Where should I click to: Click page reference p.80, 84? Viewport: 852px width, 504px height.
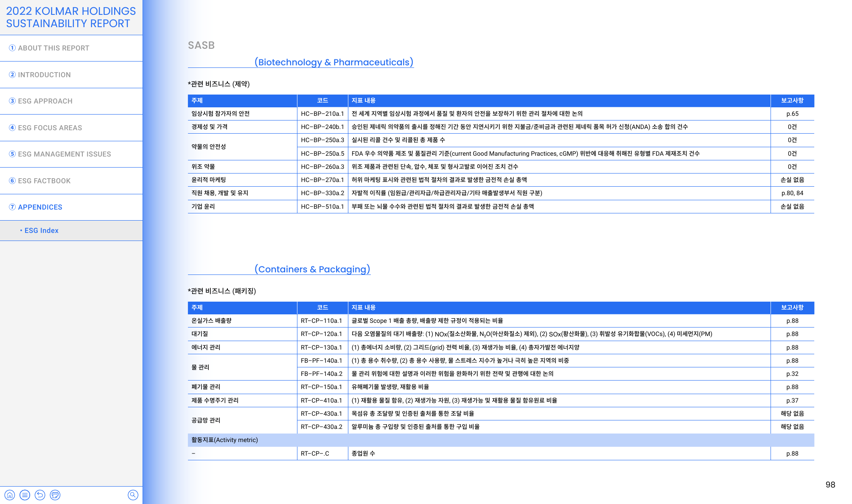point(792,193)
